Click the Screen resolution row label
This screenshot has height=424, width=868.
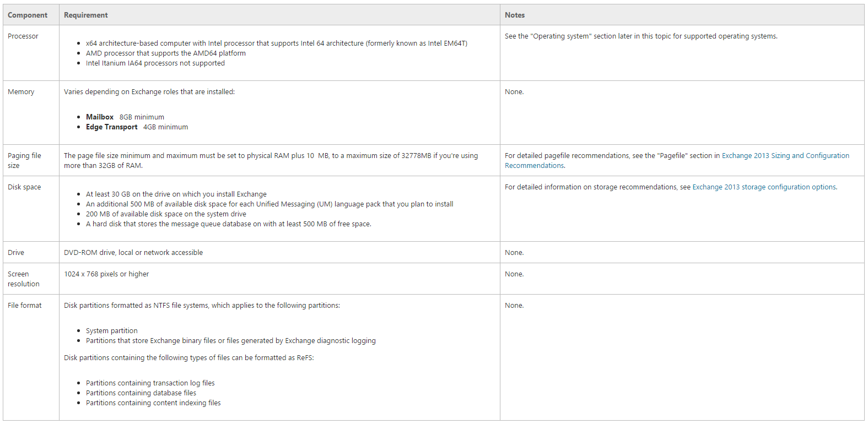pyautogui.click(x=24, y=279)
